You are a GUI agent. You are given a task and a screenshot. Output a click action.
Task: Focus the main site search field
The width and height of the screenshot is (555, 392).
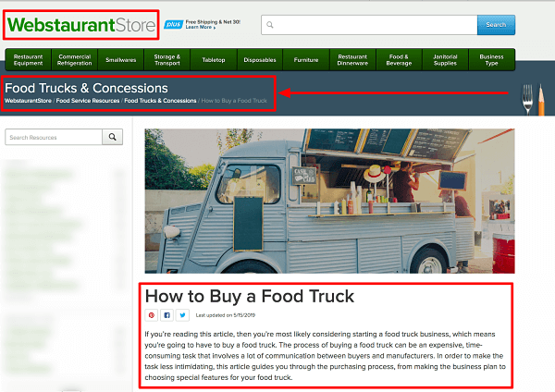369,25
